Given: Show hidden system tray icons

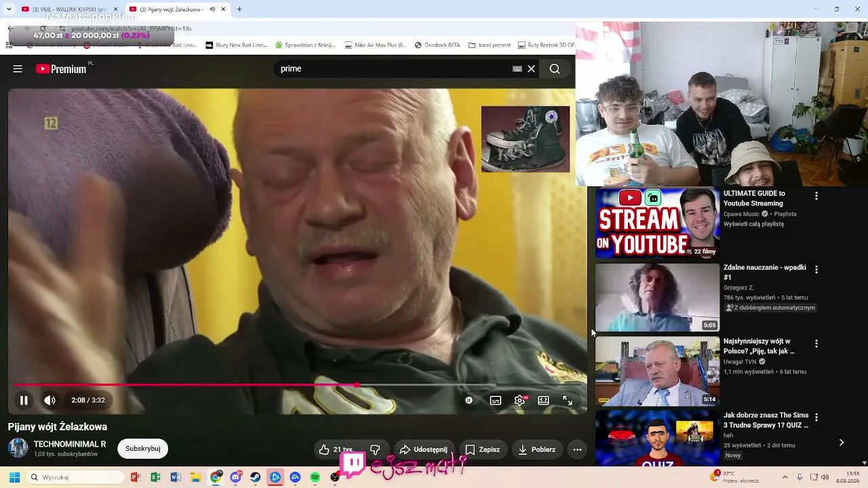Looking at the screenshot, I should tap(785, 477).
